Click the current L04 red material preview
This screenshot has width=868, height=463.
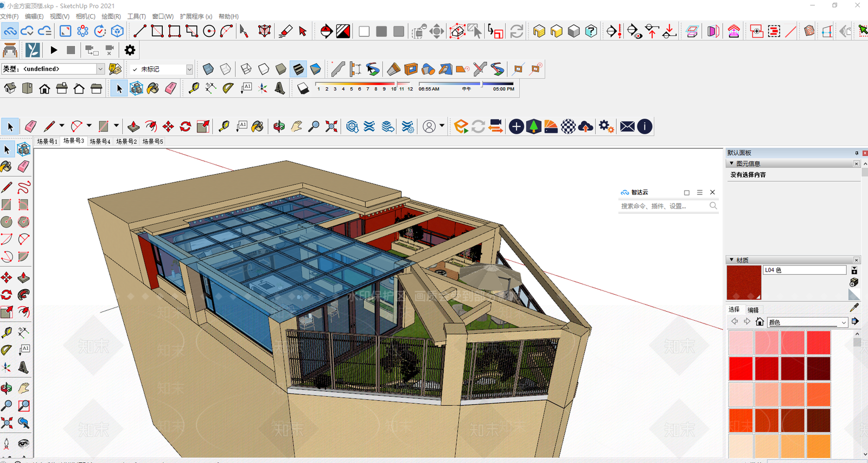pos(744,282)
